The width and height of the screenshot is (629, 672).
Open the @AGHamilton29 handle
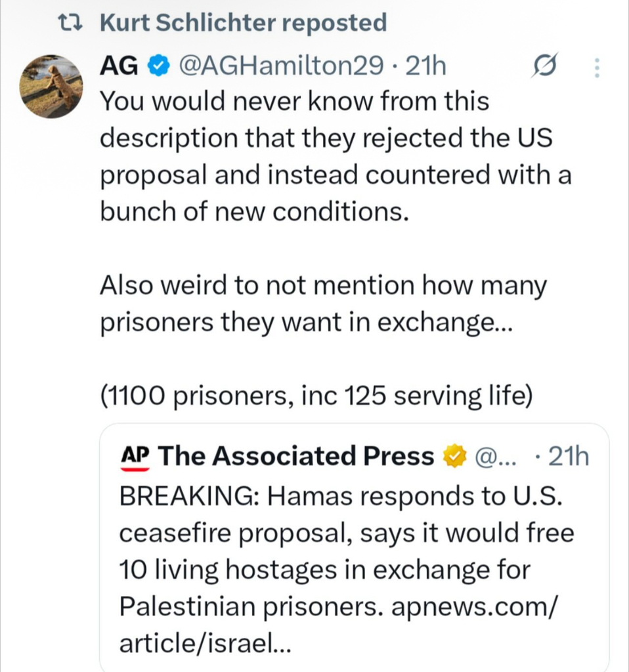coord(280,66)
